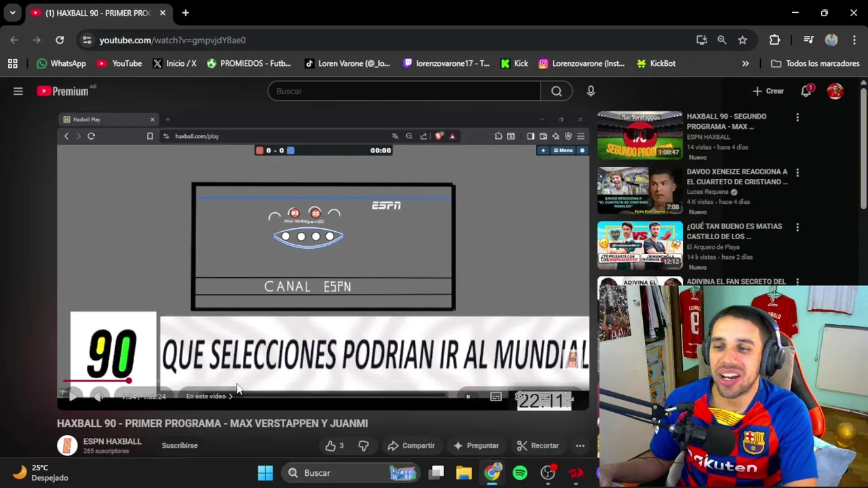
Task: Mute the video with the volume icon
Action: 98,396
